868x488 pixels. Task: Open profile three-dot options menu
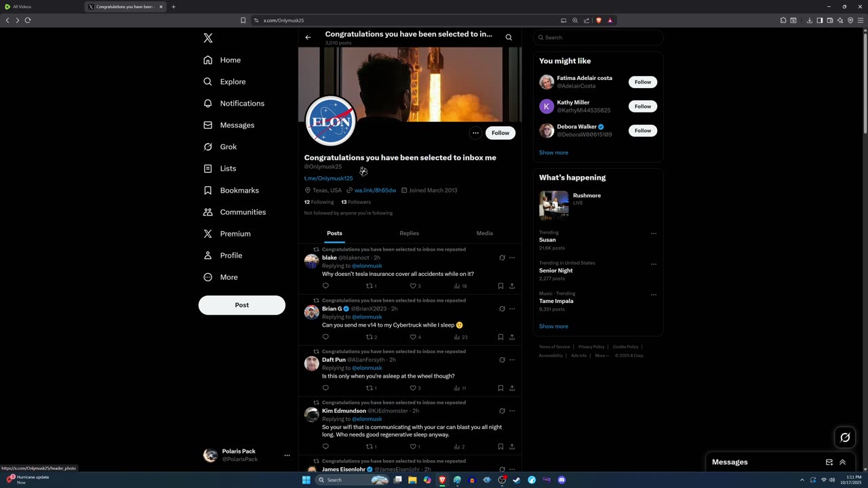475,133
